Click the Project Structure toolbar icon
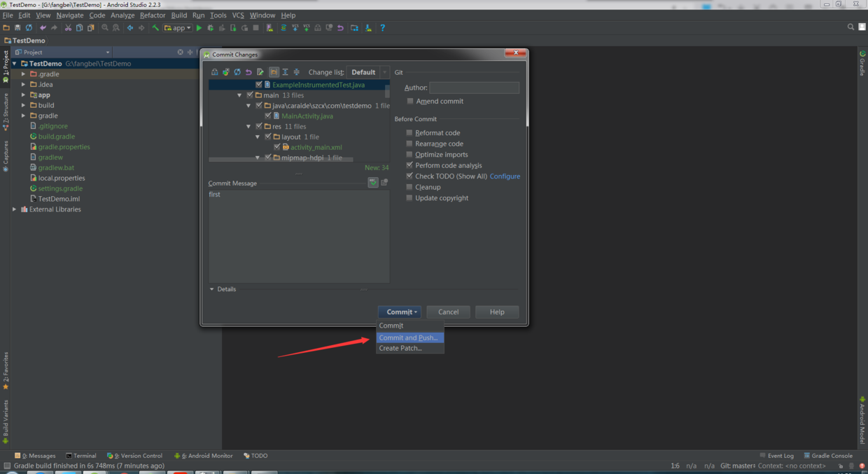 [354, 28]
